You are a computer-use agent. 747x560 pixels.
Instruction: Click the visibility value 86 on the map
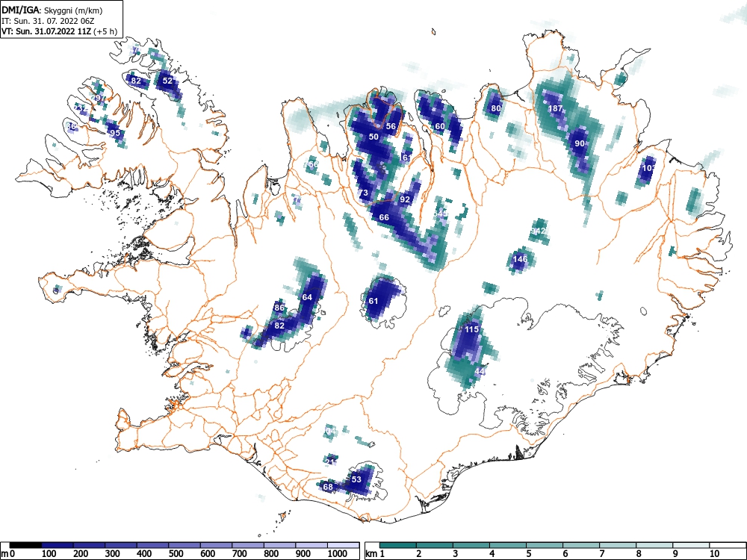point(279,308)
